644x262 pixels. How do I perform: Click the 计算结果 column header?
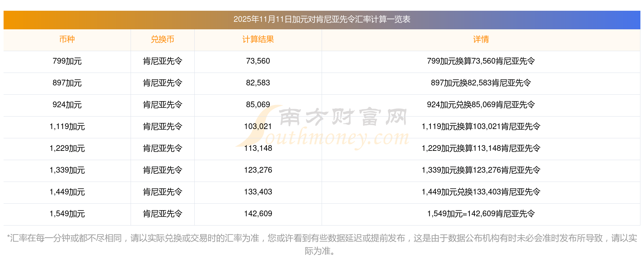258,39
